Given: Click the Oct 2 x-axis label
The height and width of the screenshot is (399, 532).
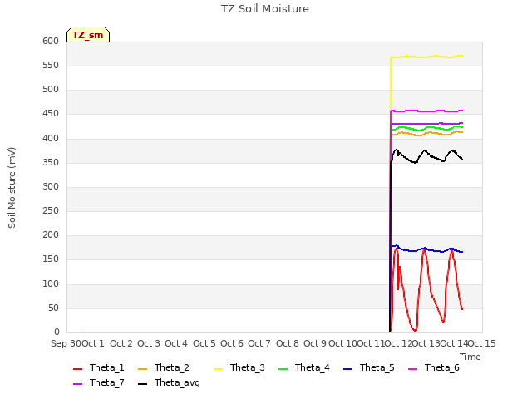Looking at the screenshot, I should click(121, 343).
